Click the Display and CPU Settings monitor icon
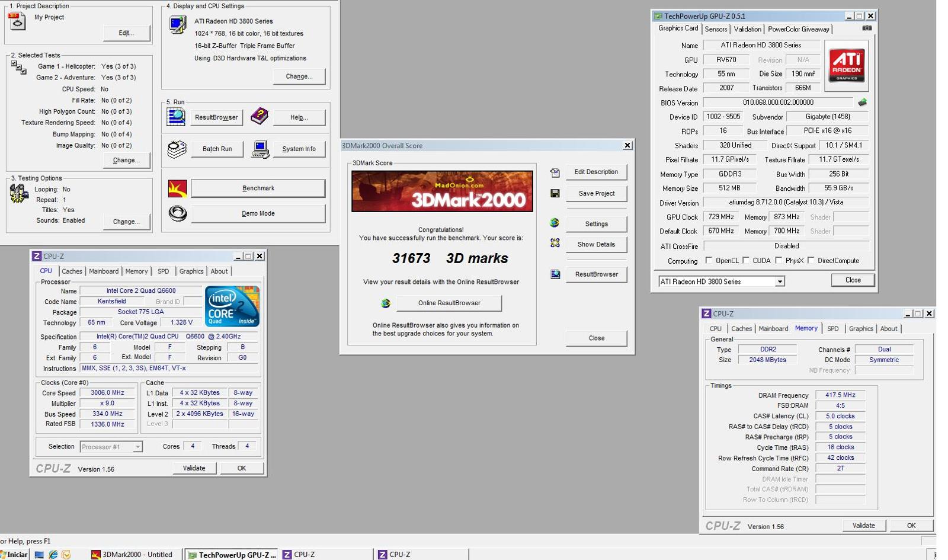This screenshot has width=948, height=560. (177, 24)
